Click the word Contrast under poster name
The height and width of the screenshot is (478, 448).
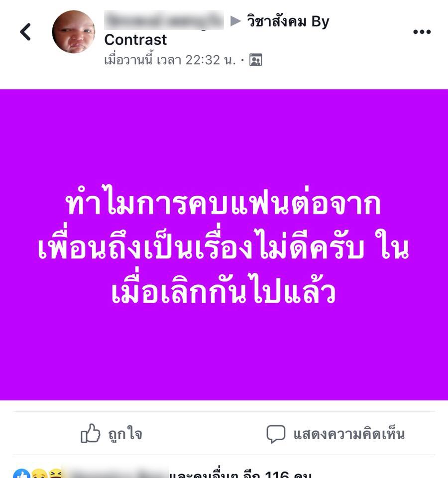135,40
